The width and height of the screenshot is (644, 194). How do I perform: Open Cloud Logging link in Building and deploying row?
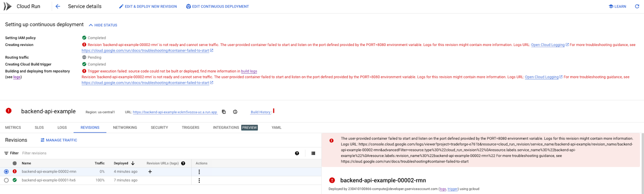tap(544, 77)
